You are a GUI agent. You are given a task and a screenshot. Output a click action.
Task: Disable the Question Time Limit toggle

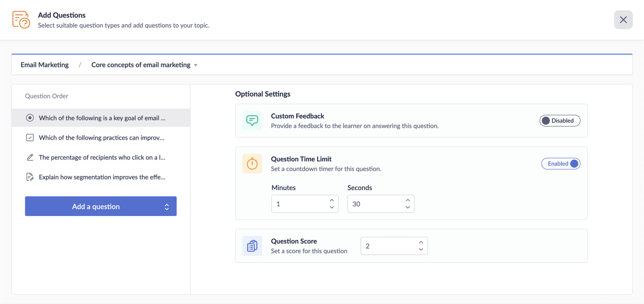[561, 163]
